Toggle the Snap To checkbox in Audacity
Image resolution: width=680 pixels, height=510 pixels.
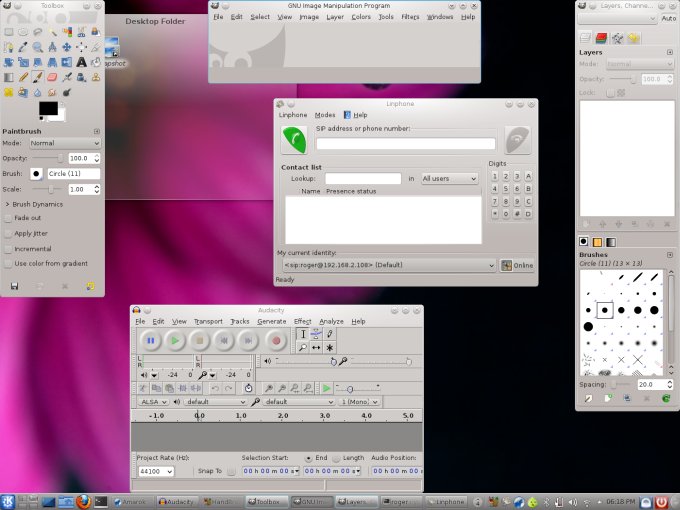(231, 471)
